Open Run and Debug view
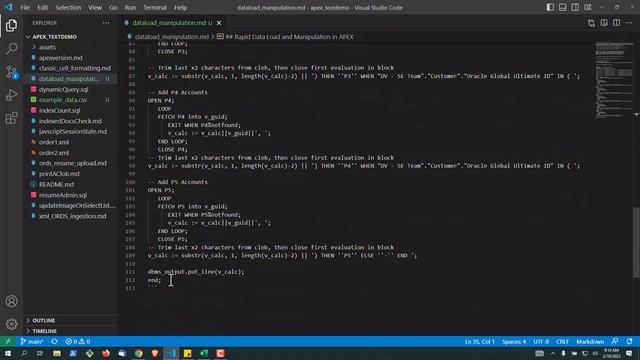 (11, 95)
